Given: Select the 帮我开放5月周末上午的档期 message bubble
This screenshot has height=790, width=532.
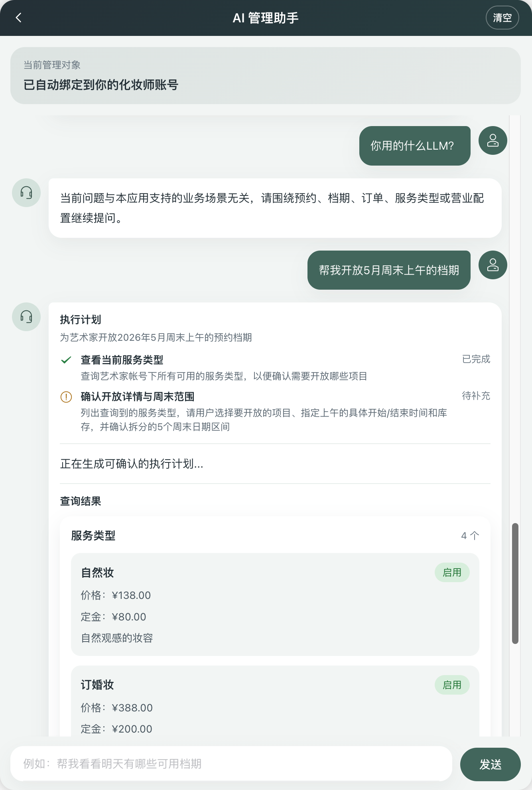Looking at the screenshot, I should [x=389, y=270].
